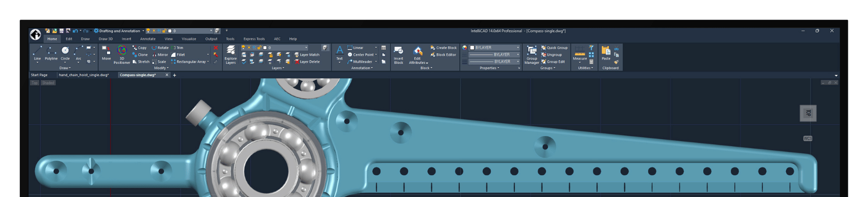Use the Clone tool

(140, 55)
